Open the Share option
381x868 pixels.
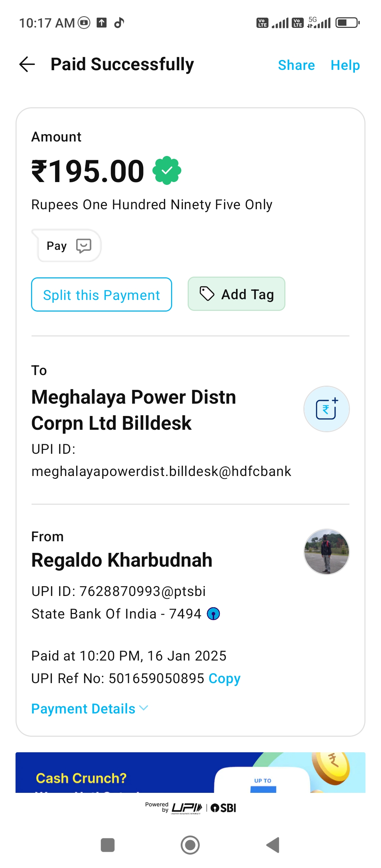[x=296, y=65]
